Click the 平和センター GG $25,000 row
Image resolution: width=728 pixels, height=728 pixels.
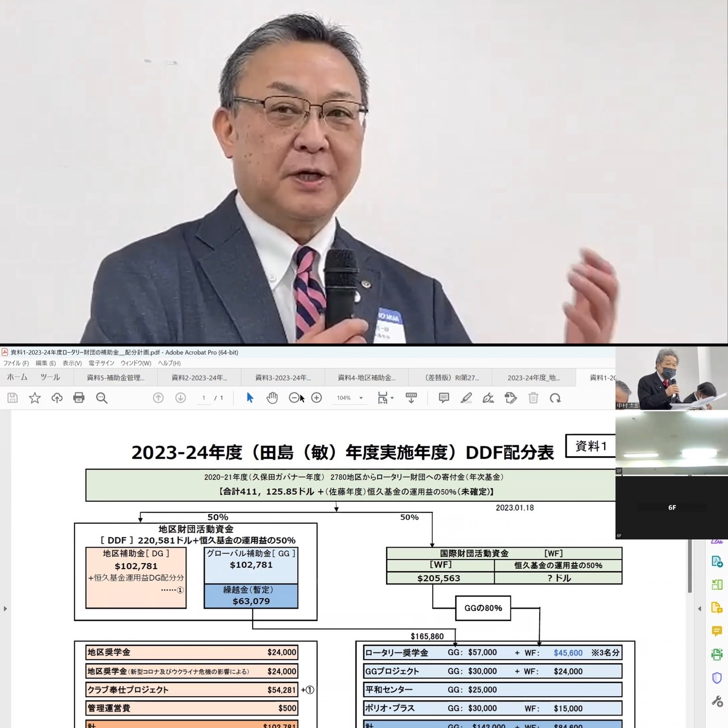(x=493, y=690)
